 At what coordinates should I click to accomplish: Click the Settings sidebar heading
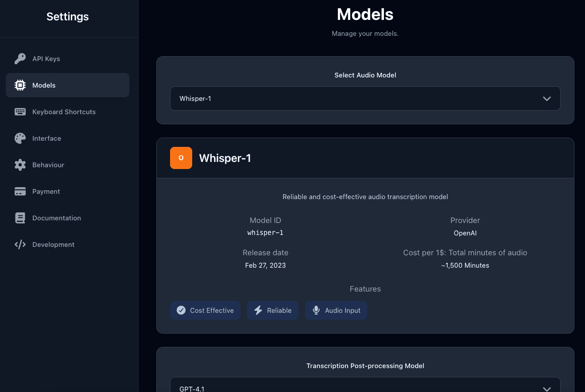pos(67,17)
